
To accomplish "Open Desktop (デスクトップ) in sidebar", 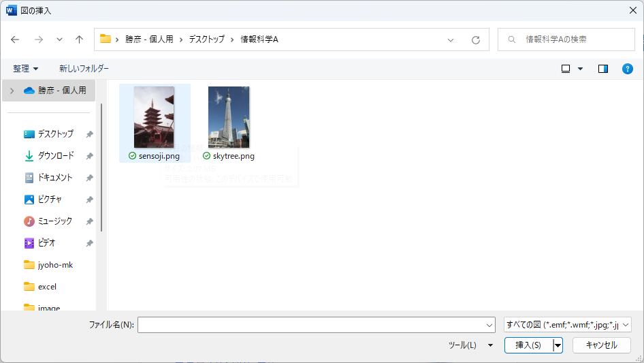I will click(x=55, y=134).
